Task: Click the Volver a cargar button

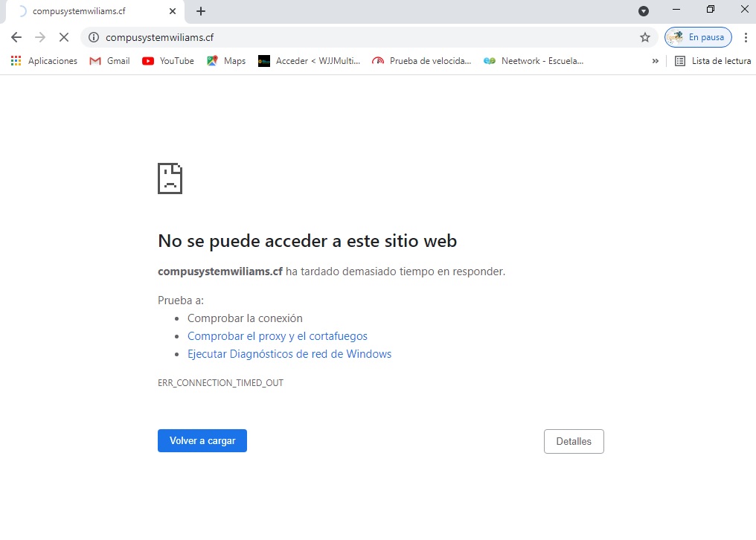Action: [202, 441]
